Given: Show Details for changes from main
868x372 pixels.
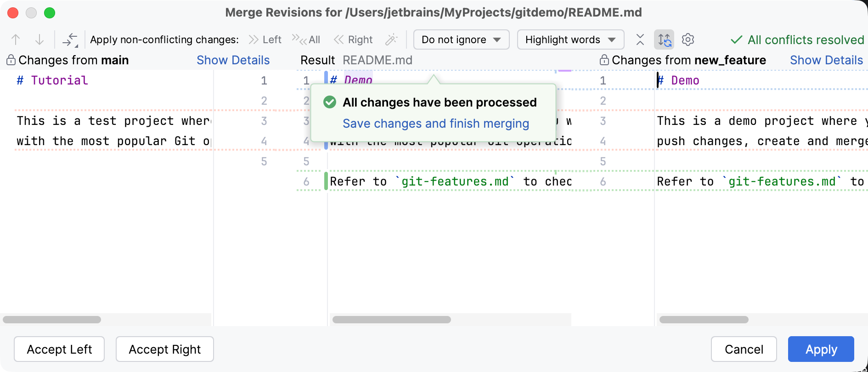Looking at the screenshot, I should point(233,60).
